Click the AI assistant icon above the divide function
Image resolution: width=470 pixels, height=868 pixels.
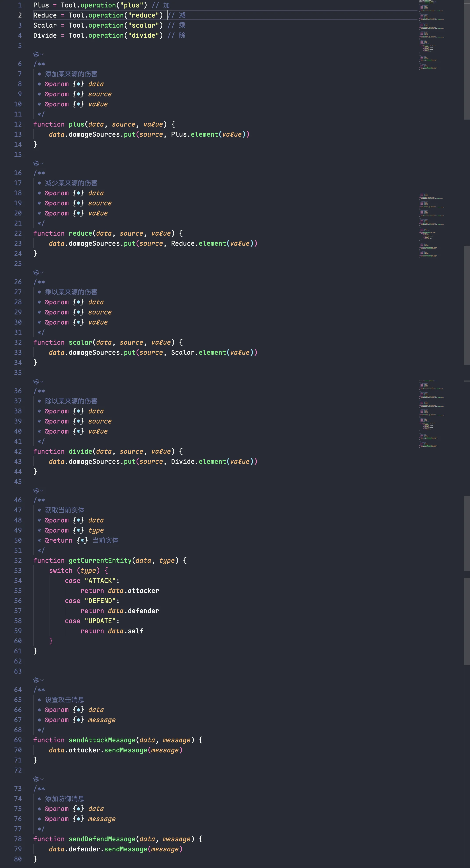(x=36, y=381)
